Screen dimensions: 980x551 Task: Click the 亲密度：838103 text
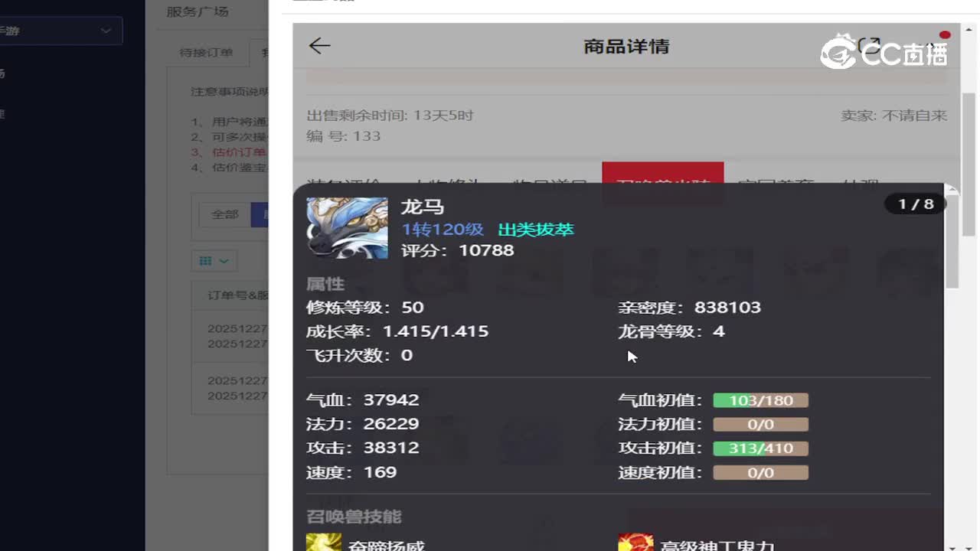coord(690,308)
